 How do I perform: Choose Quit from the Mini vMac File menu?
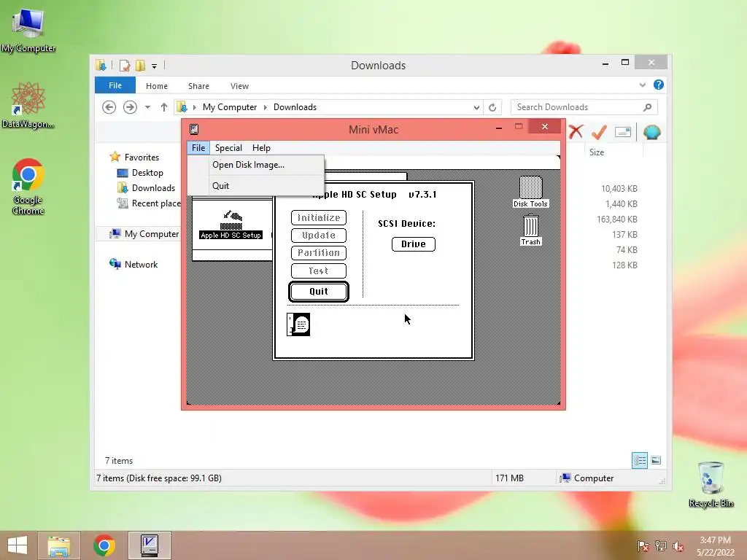pyautogui.click(x=256, y=186)
